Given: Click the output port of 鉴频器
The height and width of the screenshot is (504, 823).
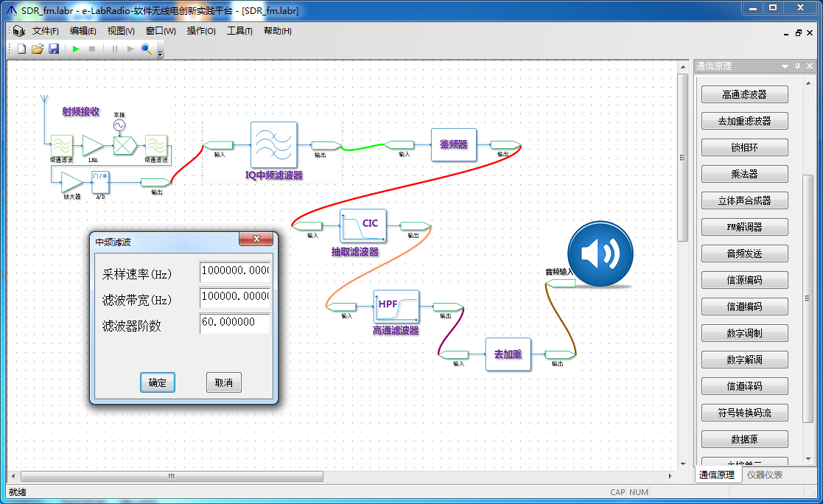Looking at the screenshot, I should pos(506,144).
